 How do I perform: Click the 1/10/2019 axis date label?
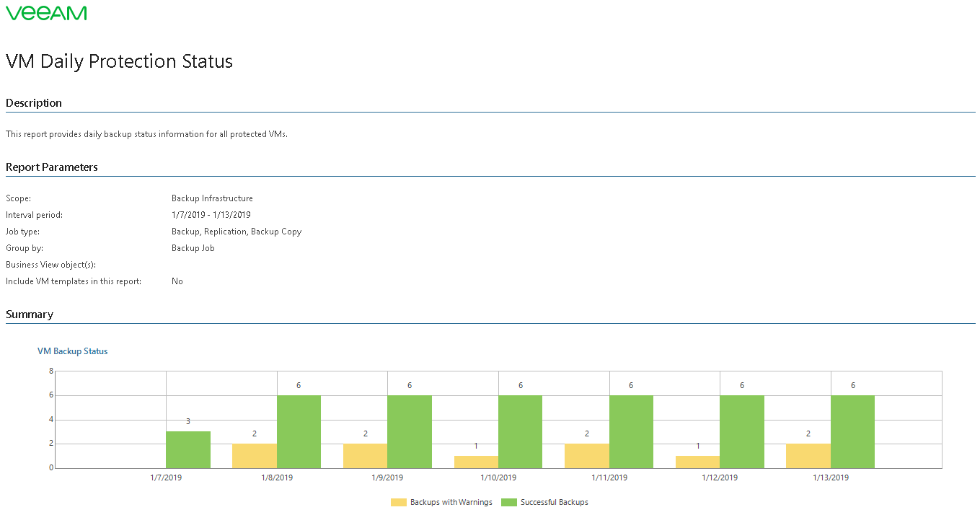[498, 477]
